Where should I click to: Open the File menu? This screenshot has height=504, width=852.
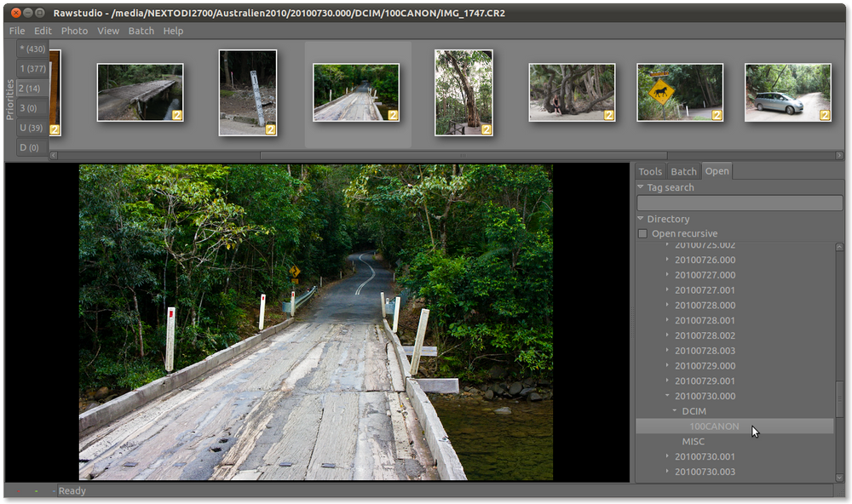[17, 31]
